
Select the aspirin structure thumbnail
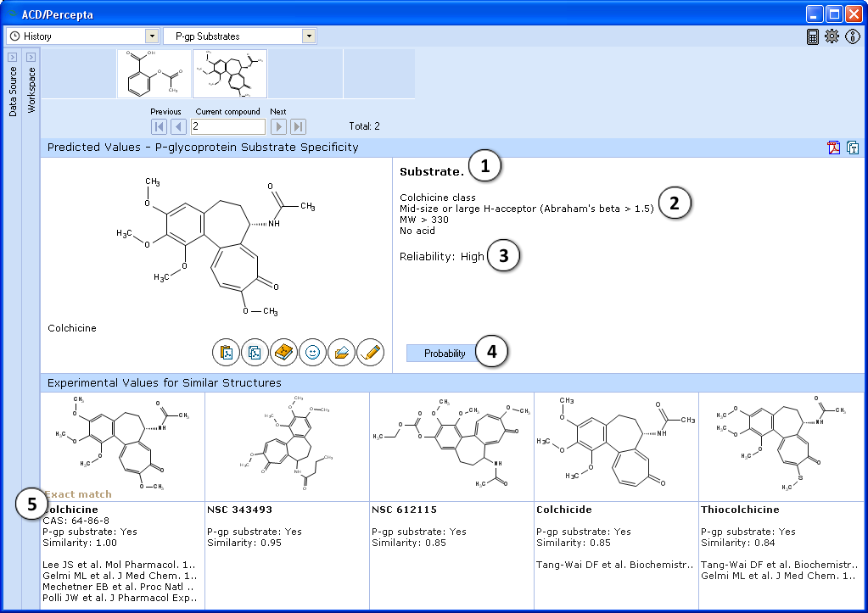(154, 74)
